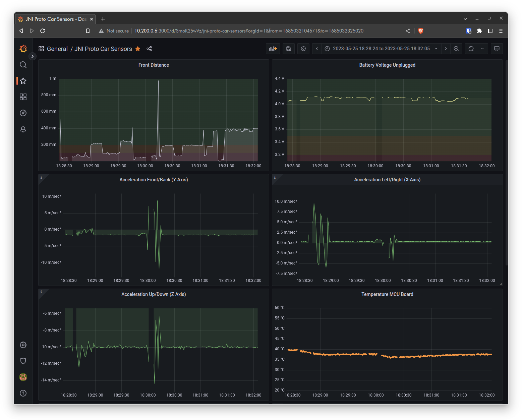This screenshot has height=420, width=522.
Task: Open the browser tab list chevron
Action: coord(465,19)
